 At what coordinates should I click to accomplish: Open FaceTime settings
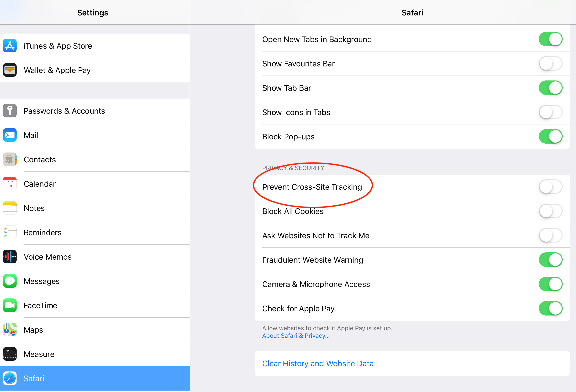(x=95, y=305)
